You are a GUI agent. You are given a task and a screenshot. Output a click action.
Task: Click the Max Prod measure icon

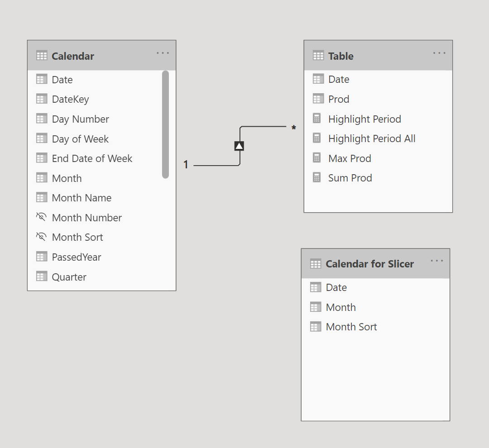(317, 158)
